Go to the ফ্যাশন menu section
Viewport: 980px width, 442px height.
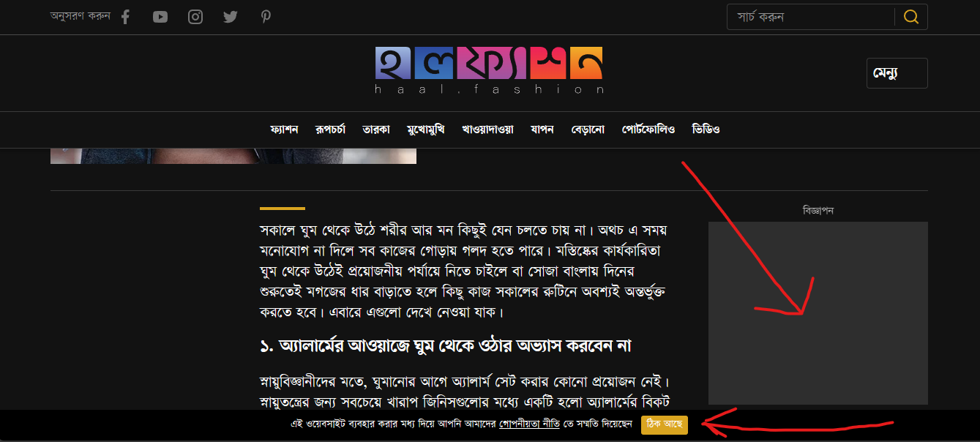click(284, 130)
